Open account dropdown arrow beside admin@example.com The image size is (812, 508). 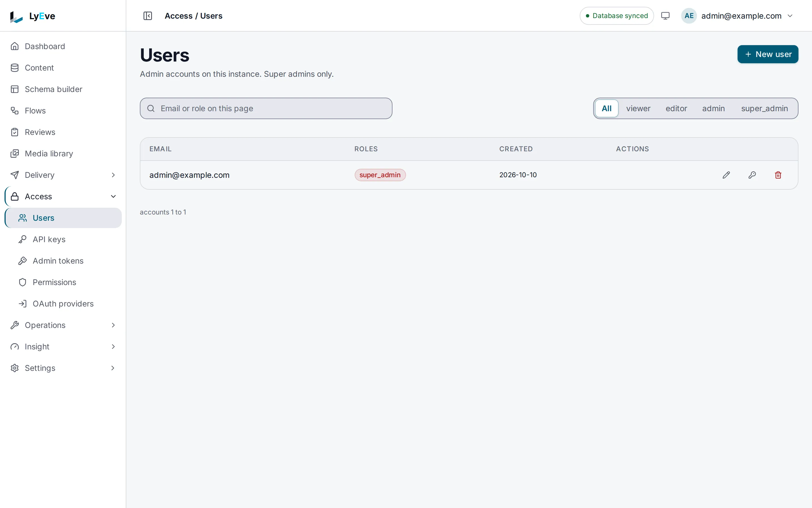[790, 16]
